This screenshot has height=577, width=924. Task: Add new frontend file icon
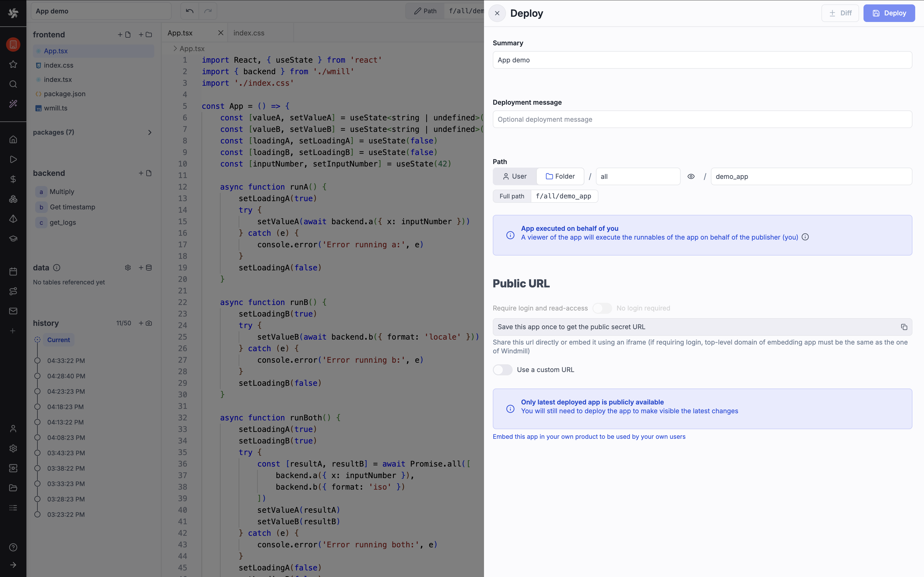click(x=124, y=35)
